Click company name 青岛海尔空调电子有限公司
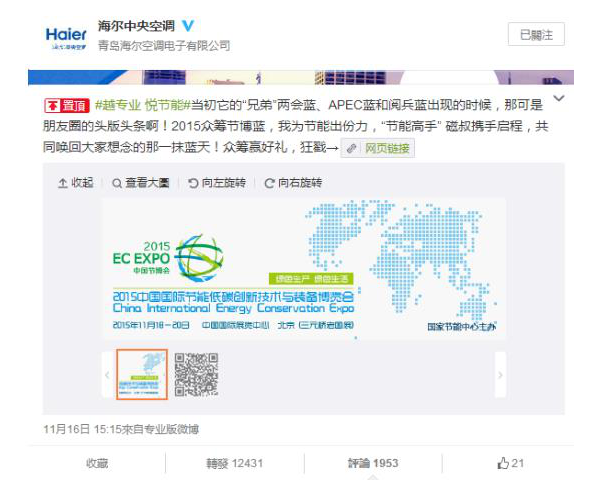This screenshot has width=600, height=488. tap(164, 46)
